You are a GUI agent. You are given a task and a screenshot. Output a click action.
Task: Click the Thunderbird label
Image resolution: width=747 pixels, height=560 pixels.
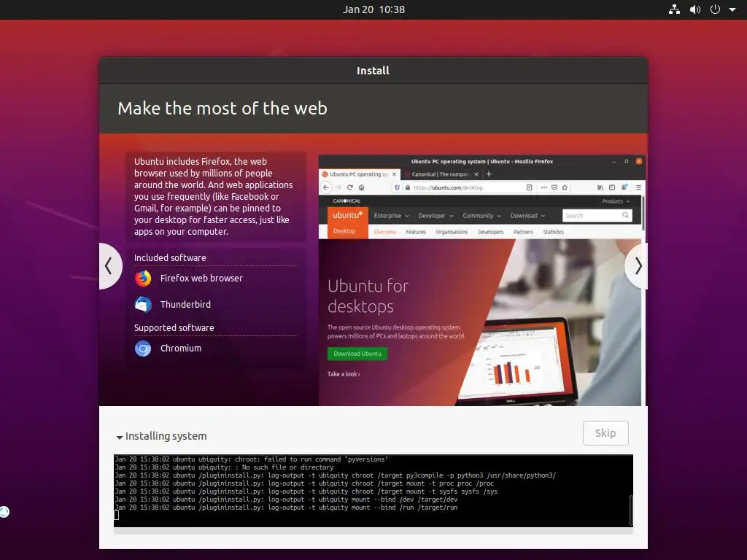tap(185, 304)
